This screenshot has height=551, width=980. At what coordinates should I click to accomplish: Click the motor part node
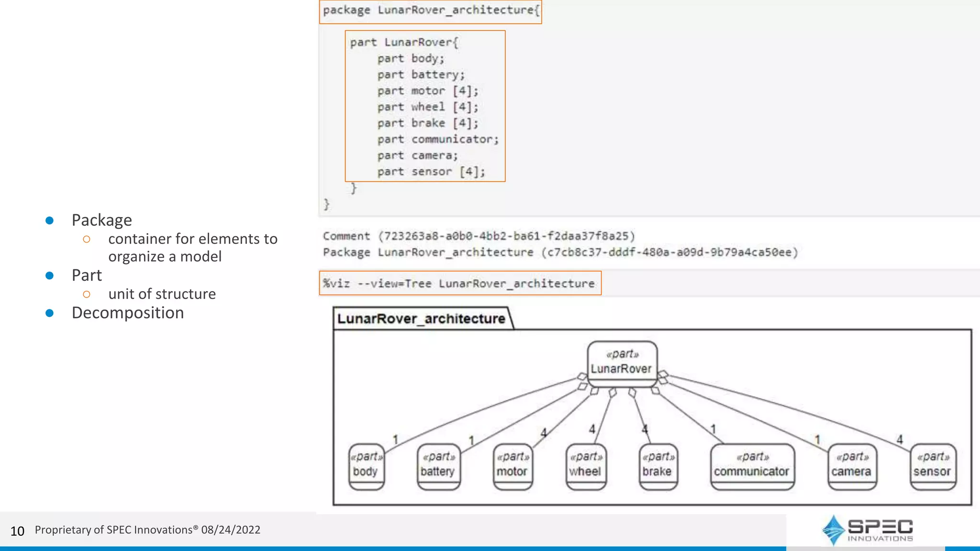click(x=512, y=466)
